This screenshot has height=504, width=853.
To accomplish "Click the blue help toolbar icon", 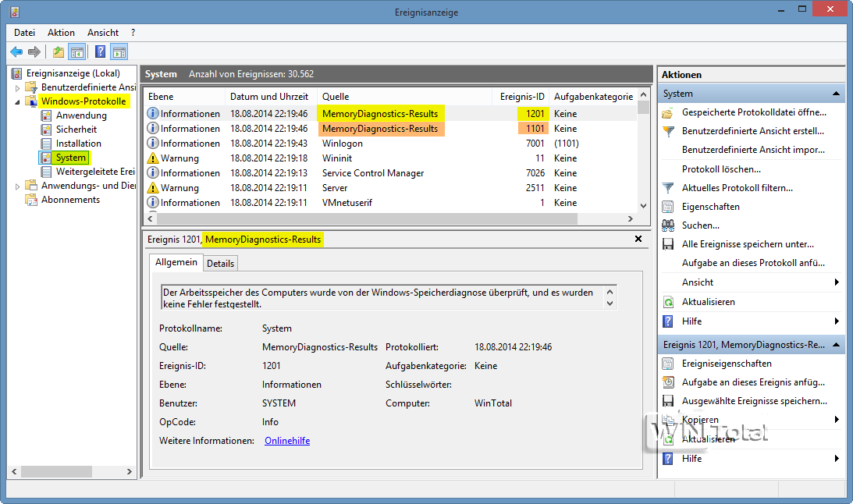I will [100, 52].
